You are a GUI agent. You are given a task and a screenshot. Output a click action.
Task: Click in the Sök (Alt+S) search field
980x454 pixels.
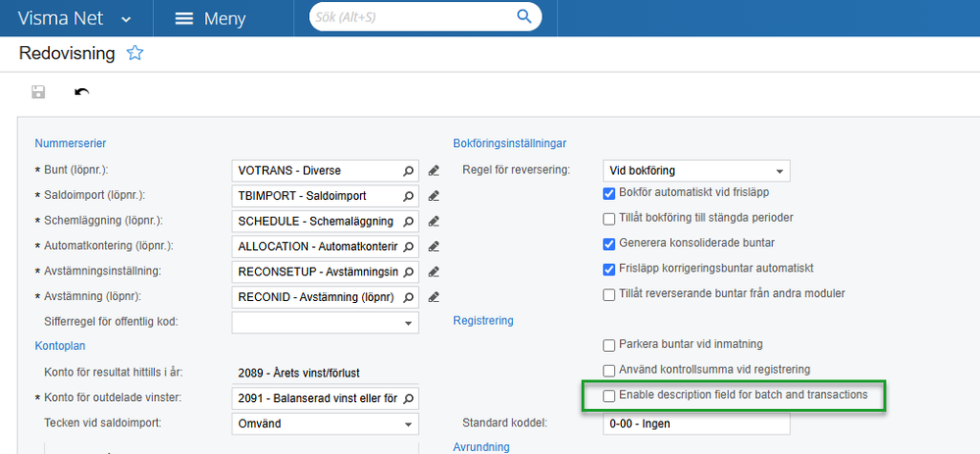click(x=412, y=17)
